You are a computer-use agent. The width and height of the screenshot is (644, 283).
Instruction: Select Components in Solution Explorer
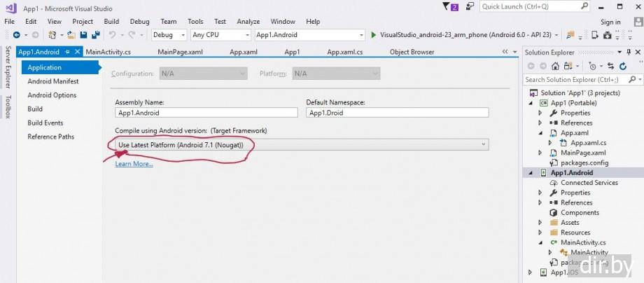[x=580, y=213]
